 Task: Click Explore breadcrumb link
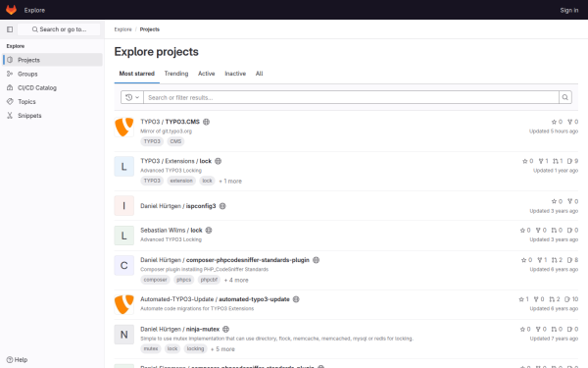[x=123, y=29]
